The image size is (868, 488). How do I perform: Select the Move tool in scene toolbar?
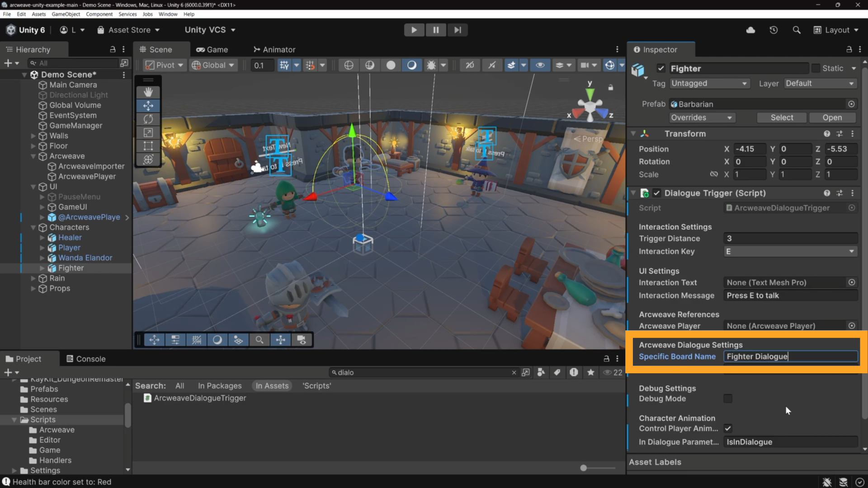tap(148, 106)
